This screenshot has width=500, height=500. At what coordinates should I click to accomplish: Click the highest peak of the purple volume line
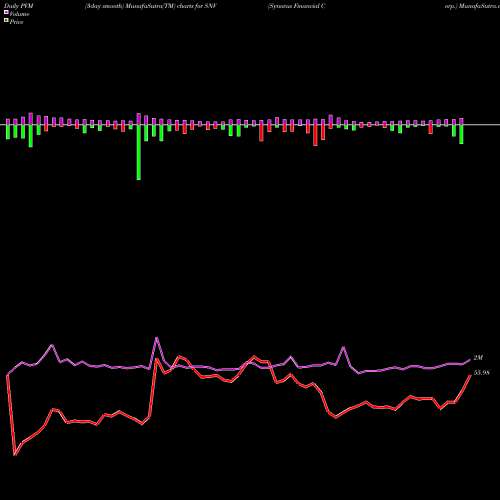(x=157, y=338)
